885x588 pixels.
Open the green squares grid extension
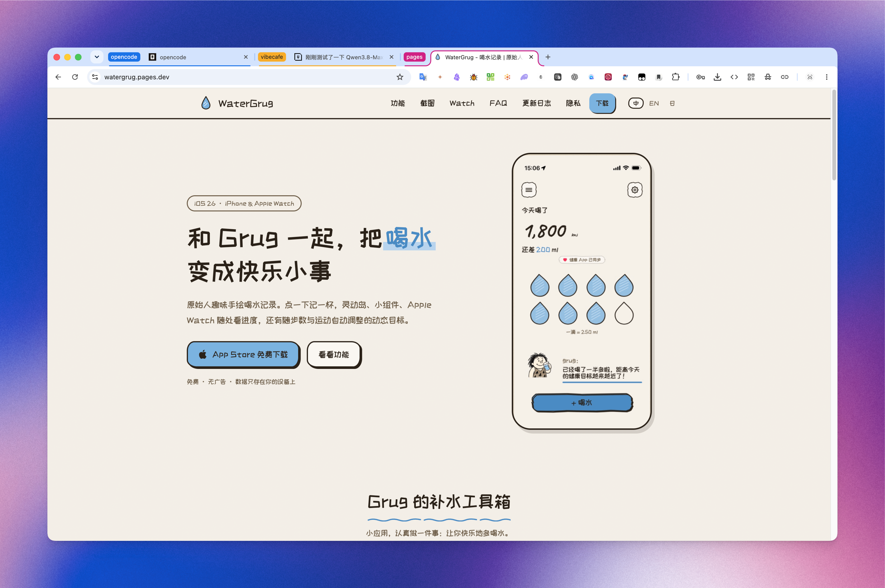point(490,77)
